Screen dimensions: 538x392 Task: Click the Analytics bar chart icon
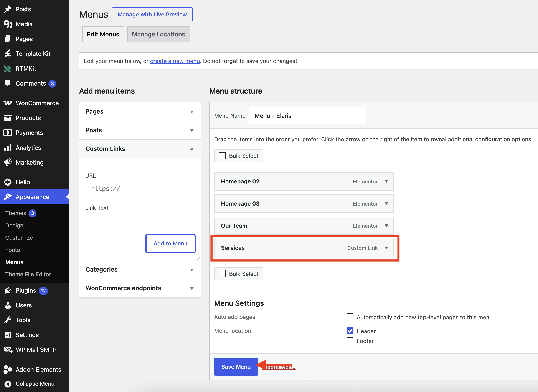click(8, 148)
